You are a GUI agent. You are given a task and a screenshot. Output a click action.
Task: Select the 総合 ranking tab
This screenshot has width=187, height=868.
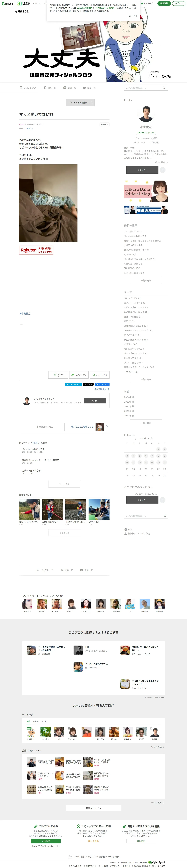tap(29, 721)
